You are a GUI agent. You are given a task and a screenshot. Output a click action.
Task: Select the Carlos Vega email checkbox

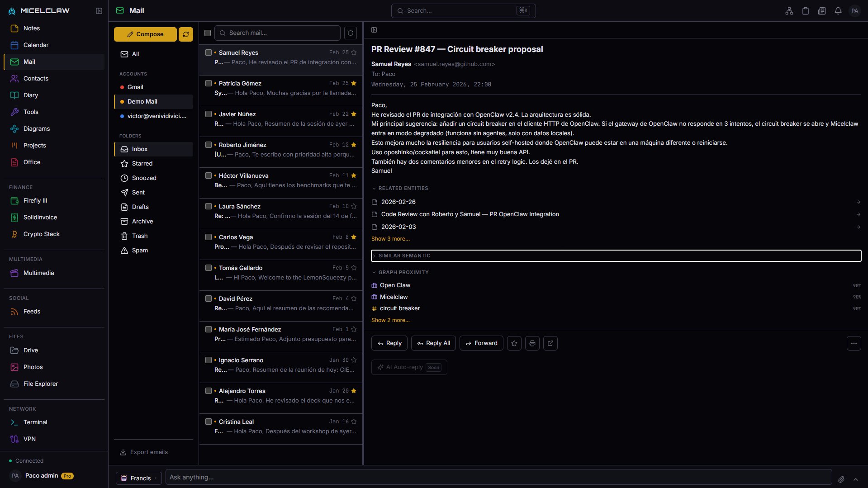click(208, 237)
